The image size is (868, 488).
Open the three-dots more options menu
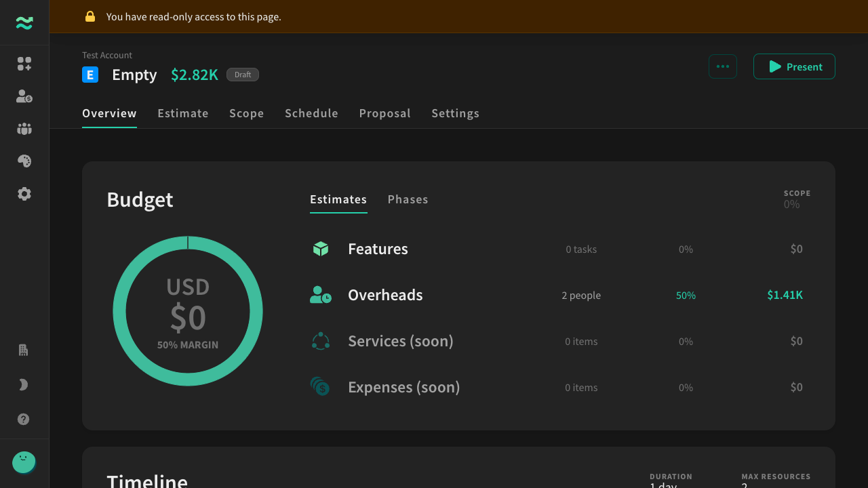pos(723,66)
